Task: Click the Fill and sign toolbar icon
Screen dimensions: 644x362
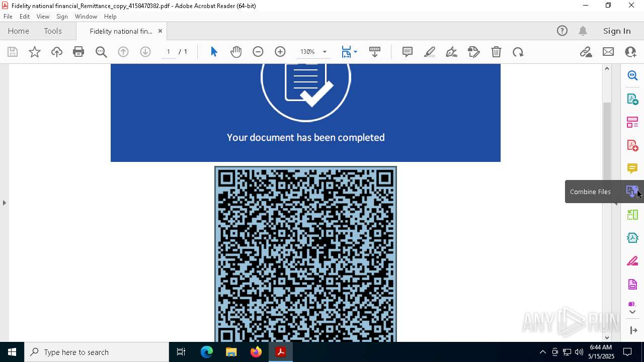Action: (x=473, y=52)
